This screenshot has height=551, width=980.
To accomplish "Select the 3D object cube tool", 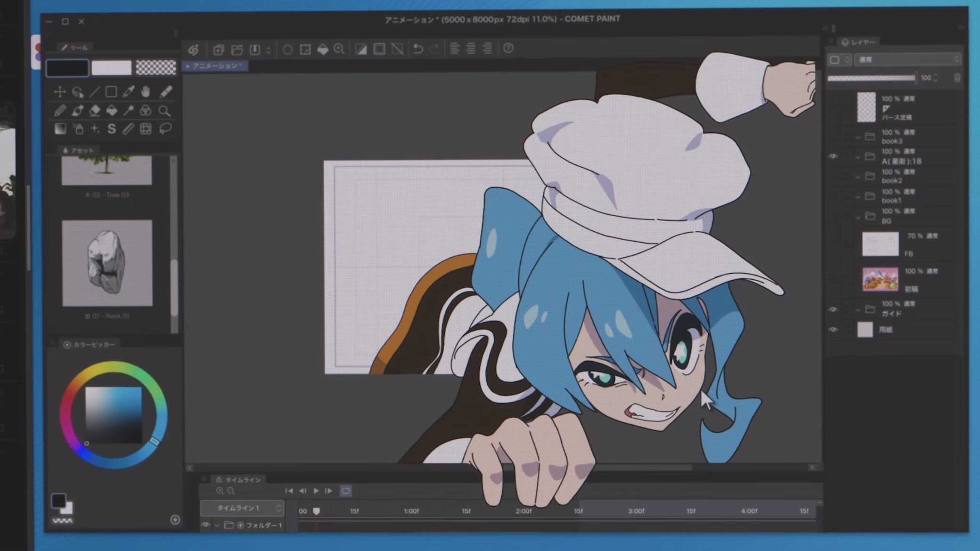I will click(x=78, y=91).
